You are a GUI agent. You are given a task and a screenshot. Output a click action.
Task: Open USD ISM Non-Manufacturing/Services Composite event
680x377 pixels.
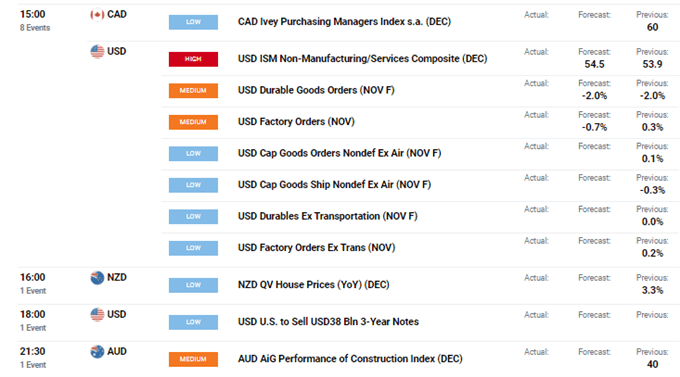pyautogui.click(x=362, y=59)
